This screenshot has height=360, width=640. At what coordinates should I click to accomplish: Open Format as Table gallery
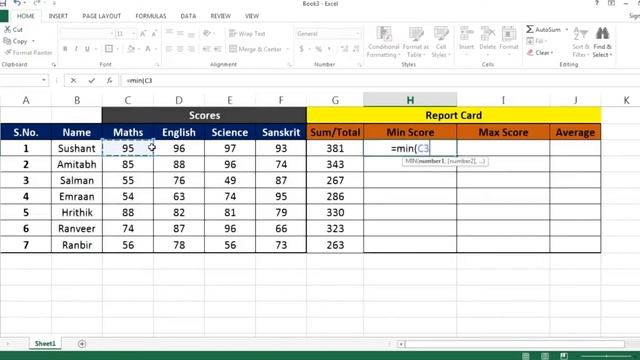coord(416,42)
